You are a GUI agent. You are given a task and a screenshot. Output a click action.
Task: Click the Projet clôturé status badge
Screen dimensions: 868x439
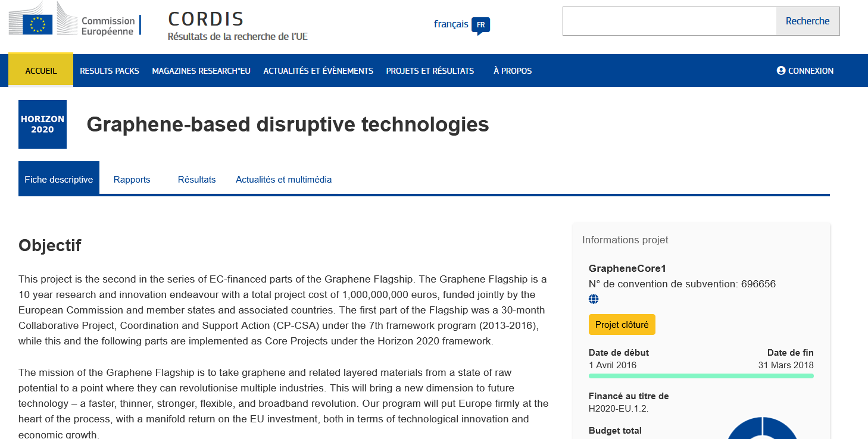(x=622, y=325)
